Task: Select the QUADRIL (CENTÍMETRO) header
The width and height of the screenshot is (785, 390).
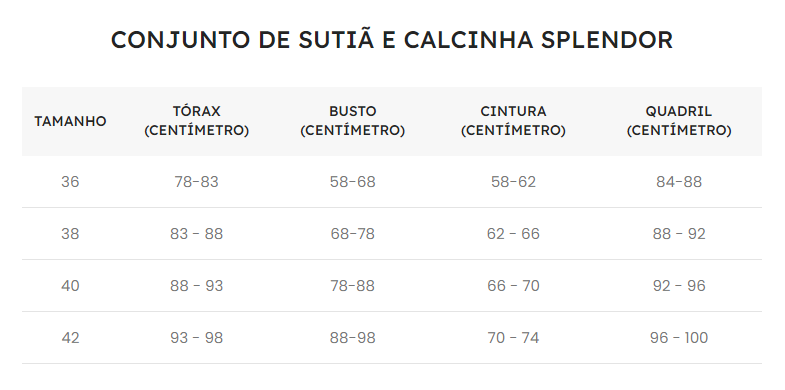Action: coord(679,121)
